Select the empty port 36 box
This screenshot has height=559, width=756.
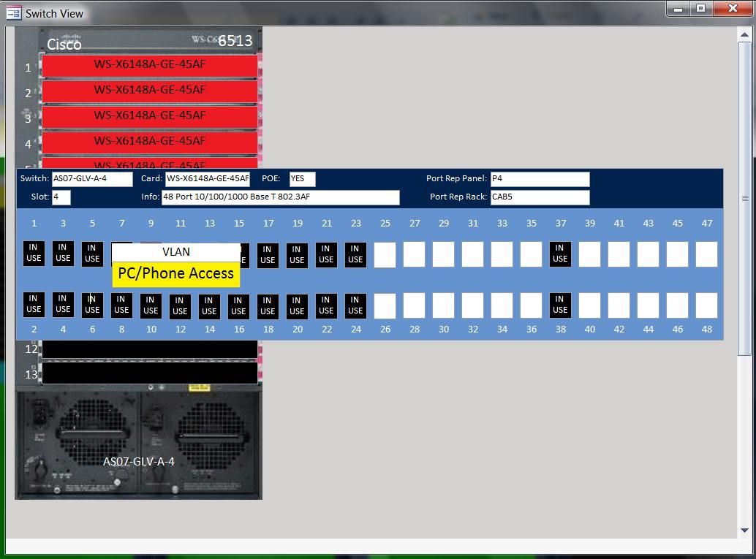click(531, 305)
